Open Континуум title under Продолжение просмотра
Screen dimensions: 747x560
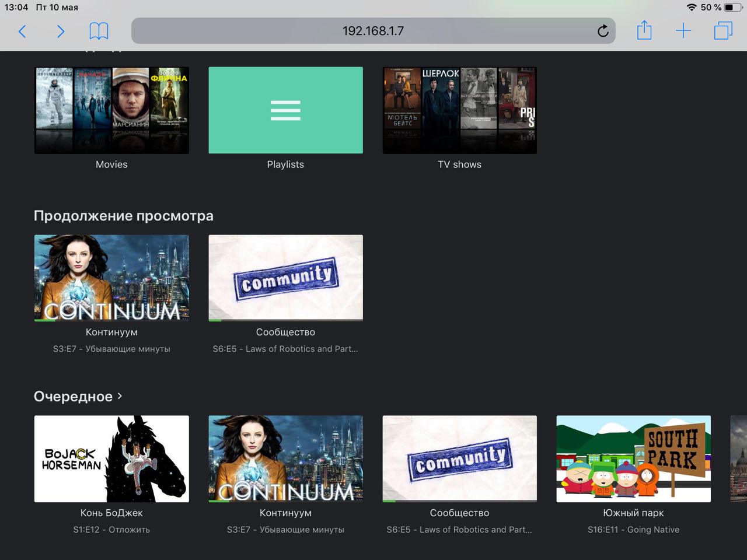[x=111, y=332]
